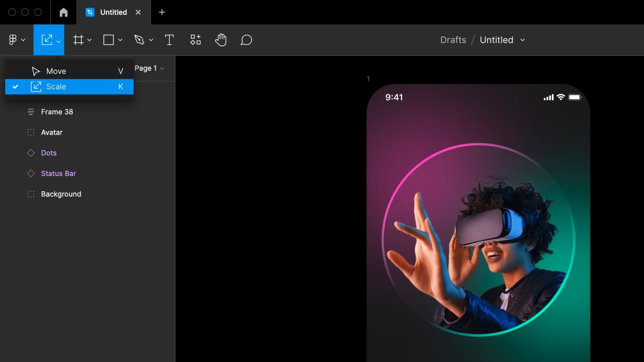The width and height of the screenshot is (644, 362).
Task: Select the Background layer
Action: [x=61, y=194]
